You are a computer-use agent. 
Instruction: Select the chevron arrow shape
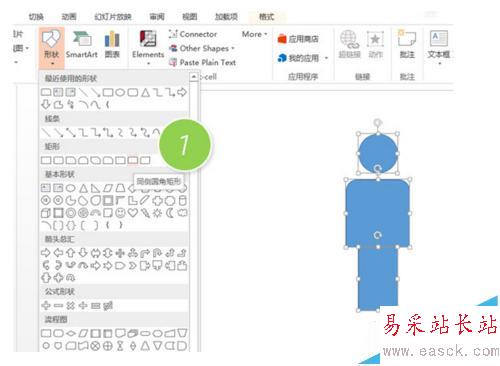coord(133,266)
